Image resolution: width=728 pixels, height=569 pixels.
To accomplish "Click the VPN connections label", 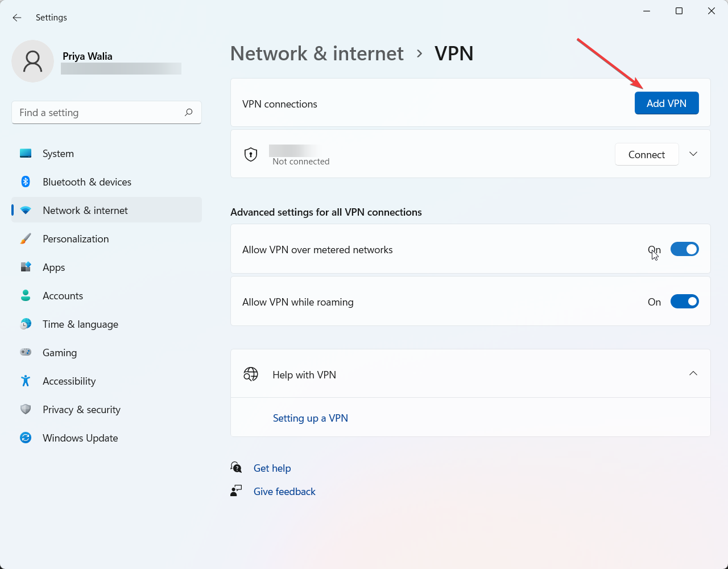I will tap(280, 104).
